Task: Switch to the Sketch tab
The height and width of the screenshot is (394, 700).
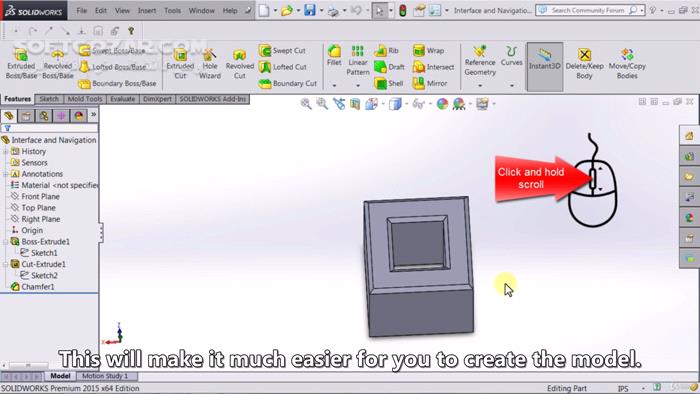Action: (49, 99)
